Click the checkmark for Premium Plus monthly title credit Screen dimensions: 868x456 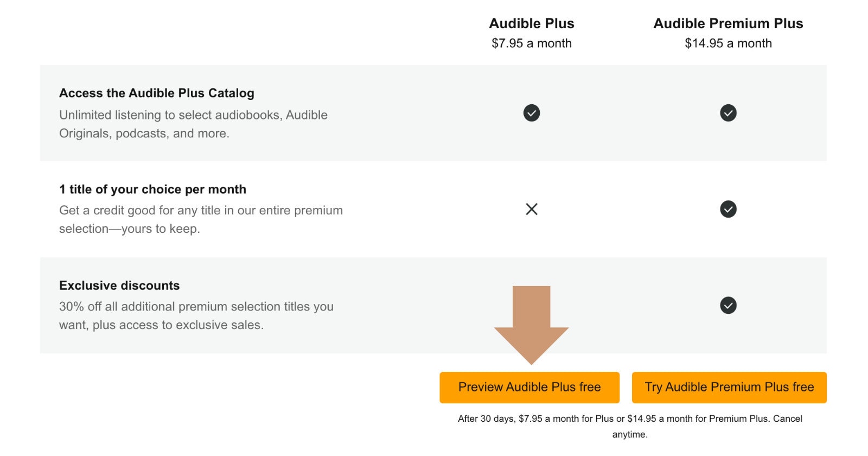(x=729, y=209)
